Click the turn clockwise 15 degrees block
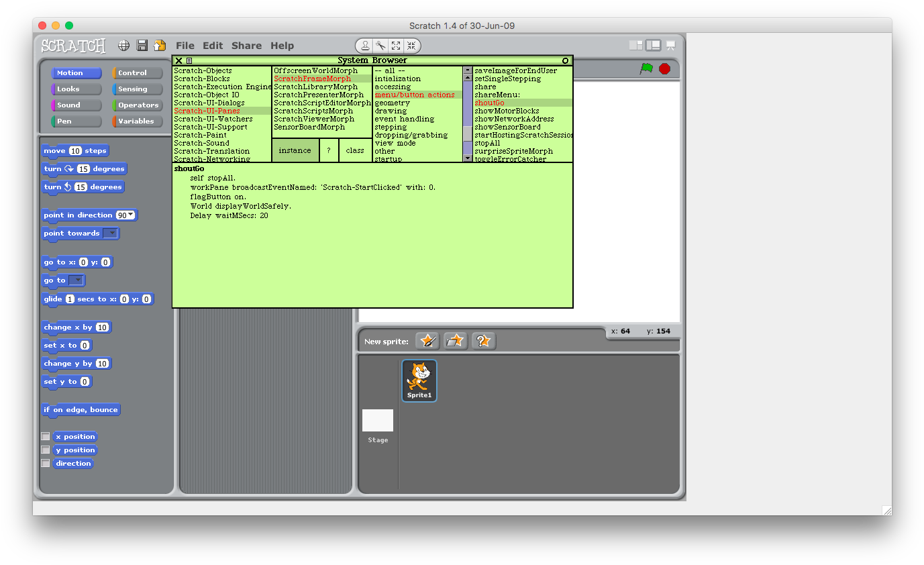This screenshot has width=924, height=565. 84,169
